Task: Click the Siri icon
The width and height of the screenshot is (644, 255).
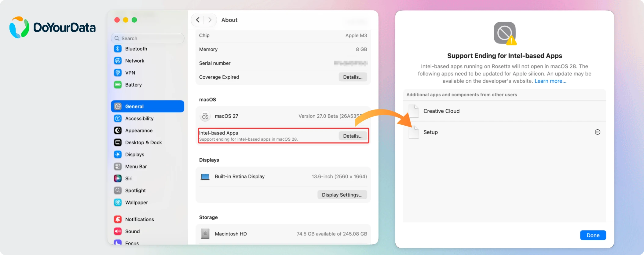Action: [x=118, y=178]
